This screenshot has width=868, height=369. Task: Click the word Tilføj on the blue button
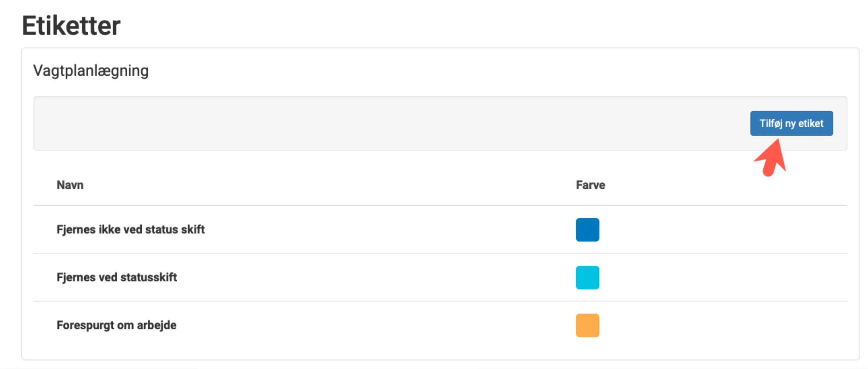[771, 123]
